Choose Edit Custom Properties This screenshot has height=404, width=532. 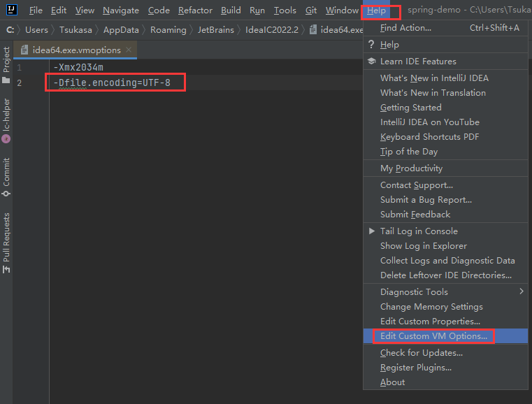[x=445, y=321]
